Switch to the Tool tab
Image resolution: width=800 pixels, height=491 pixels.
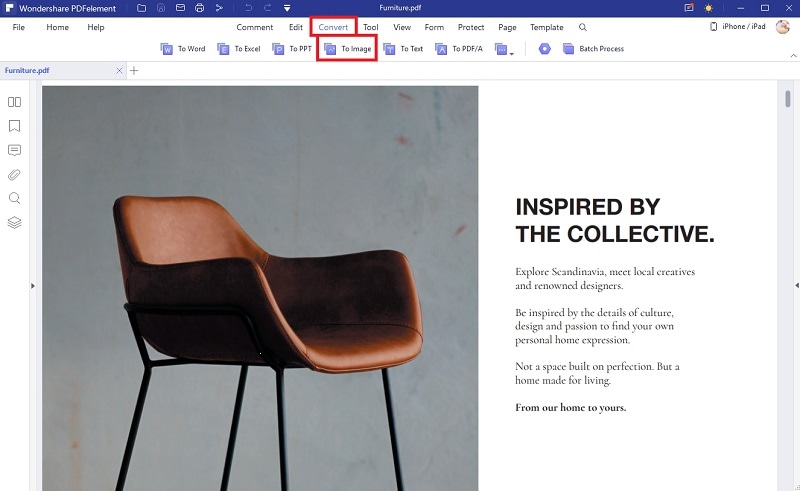point(371,27)
